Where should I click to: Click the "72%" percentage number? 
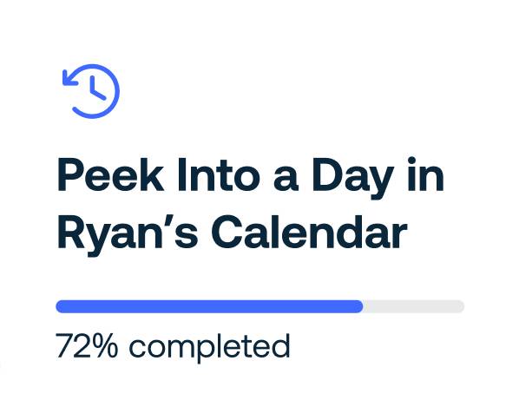pos(87,345)
